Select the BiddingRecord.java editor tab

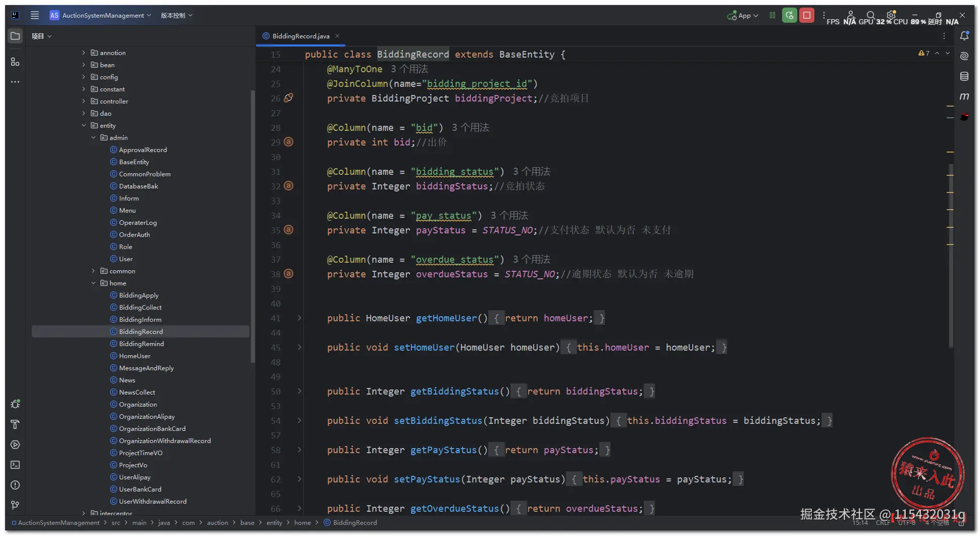[301, 36]
